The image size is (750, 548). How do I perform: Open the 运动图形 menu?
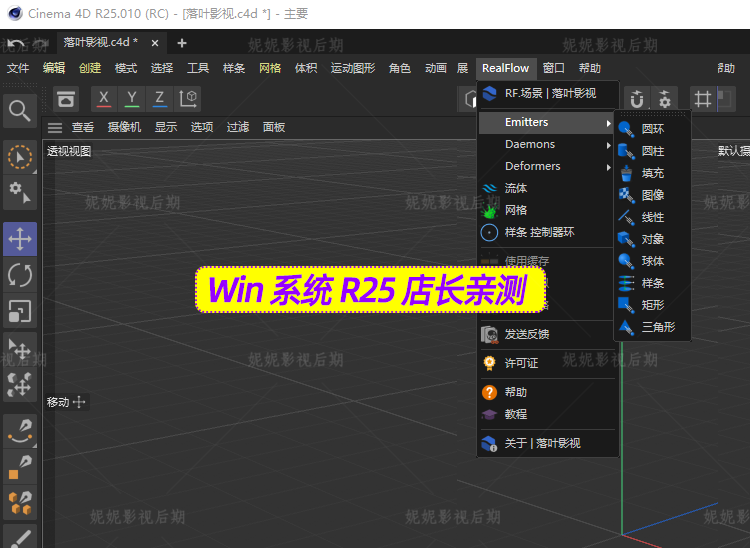pyautogui.click(x=353, y=68)
